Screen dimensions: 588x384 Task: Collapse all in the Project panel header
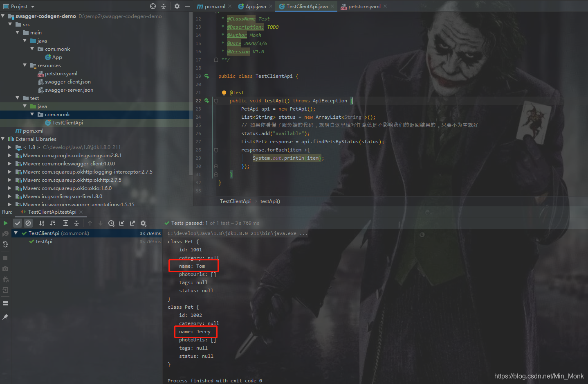(164, 6)
